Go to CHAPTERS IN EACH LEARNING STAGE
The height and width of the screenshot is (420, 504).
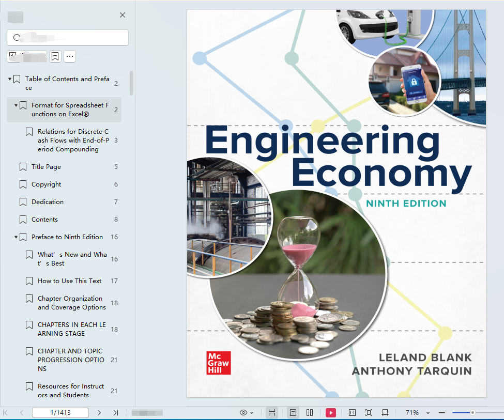72,329
